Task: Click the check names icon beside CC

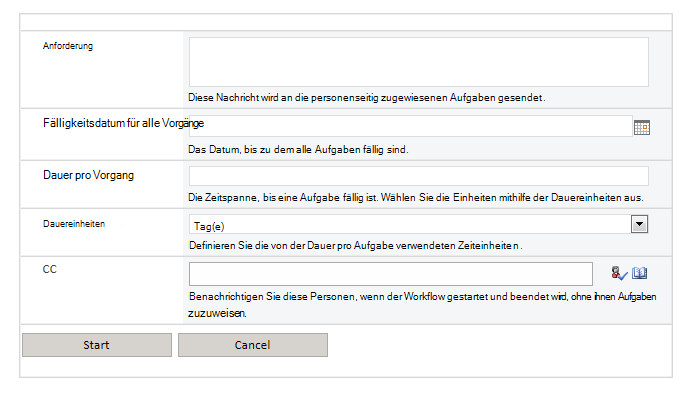Action: 619,273
